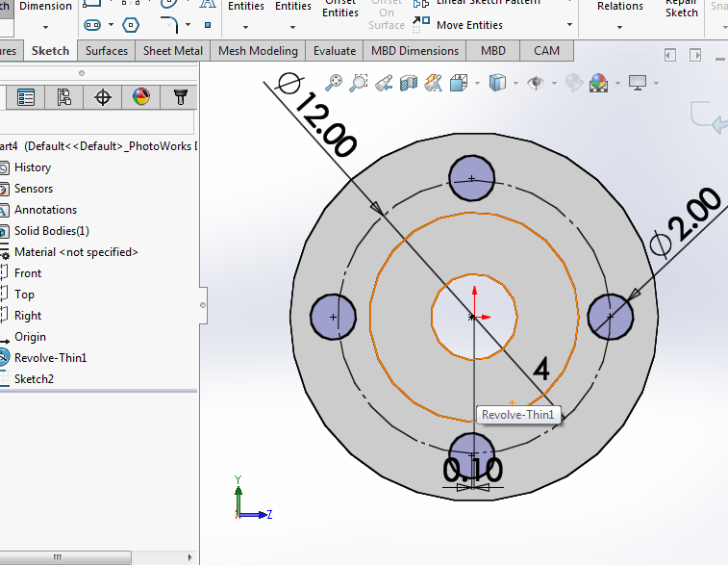Click the feature tree horizontal scrollbar
728x565 pixels.
point(65,557)
